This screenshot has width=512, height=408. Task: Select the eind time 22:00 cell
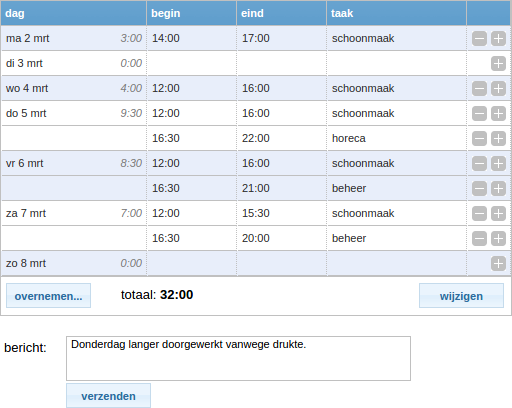[282, 138]
